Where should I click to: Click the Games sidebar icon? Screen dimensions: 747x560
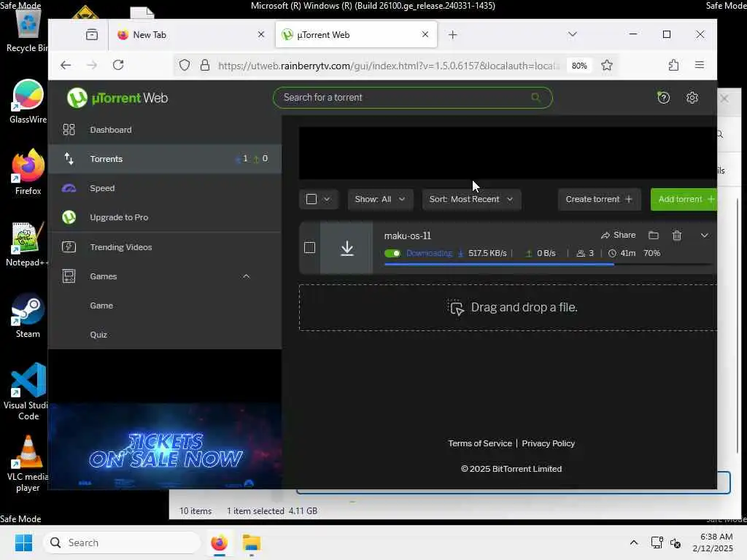pos(69,276)
